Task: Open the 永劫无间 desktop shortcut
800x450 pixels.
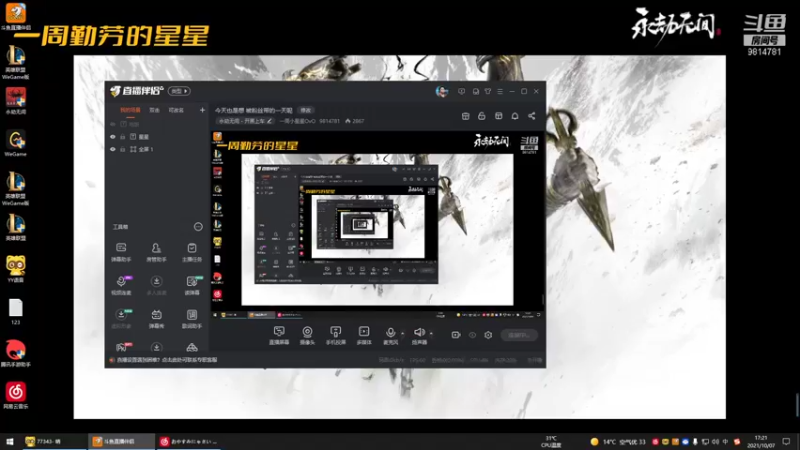Action: point(15,101)
